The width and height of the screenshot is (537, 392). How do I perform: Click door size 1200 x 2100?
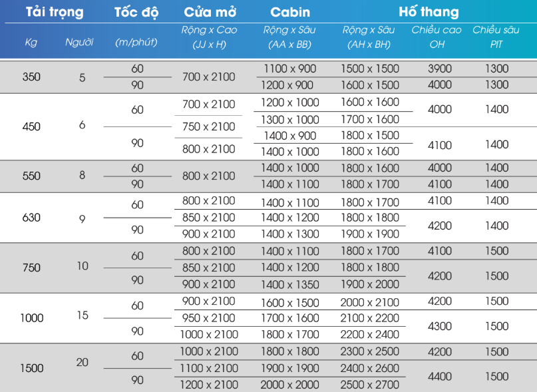coord(209,385)
